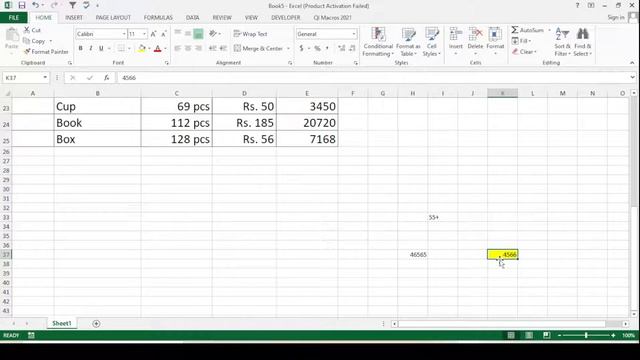Adjust the zoom slider handle

pyautogui.click(x=586, y=335)
